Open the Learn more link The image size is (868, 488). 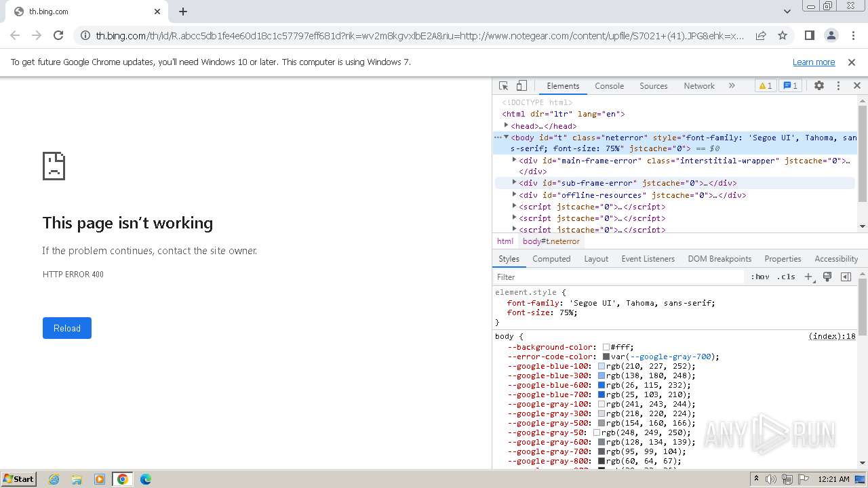coord(814,62)
